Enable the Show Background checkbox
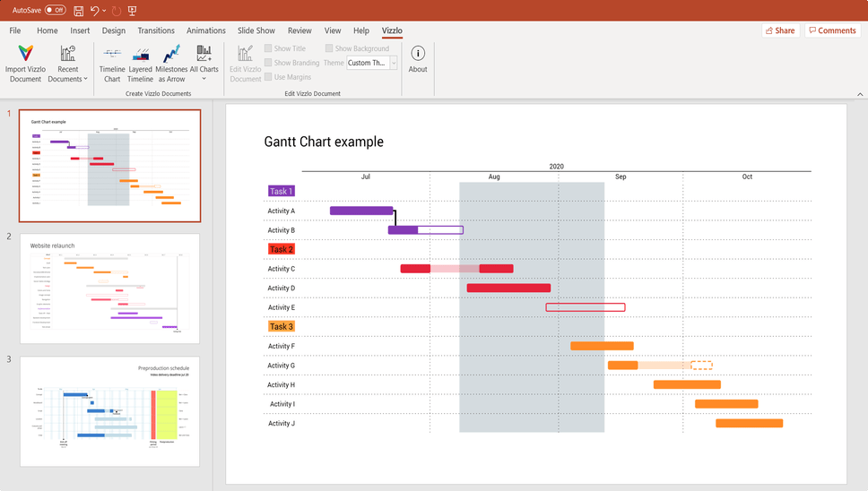Image resolution: width=868 pixels, height=491 pixels. [x=329, y=48]
